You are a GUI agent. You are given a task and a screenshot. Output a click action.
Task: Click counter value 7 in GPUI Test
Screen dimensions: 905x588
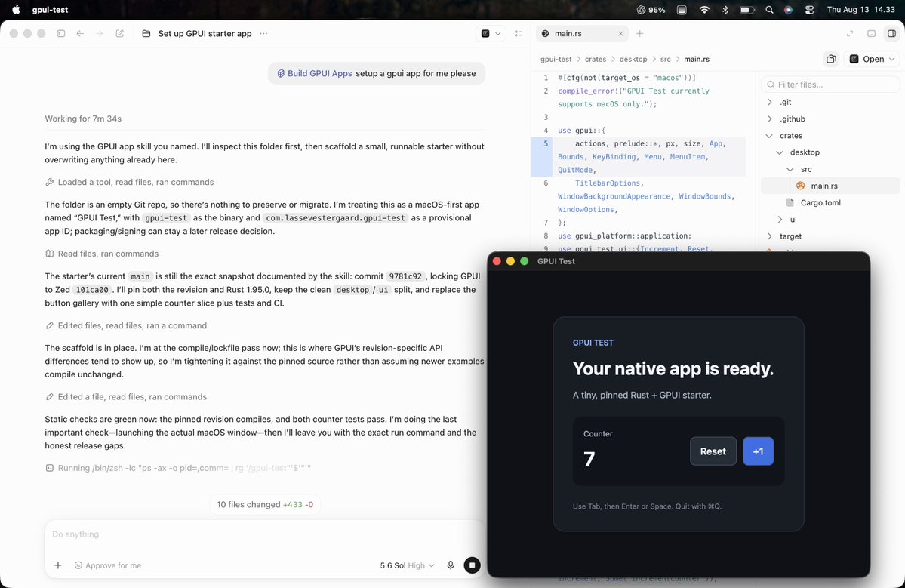tap(589, 460)
